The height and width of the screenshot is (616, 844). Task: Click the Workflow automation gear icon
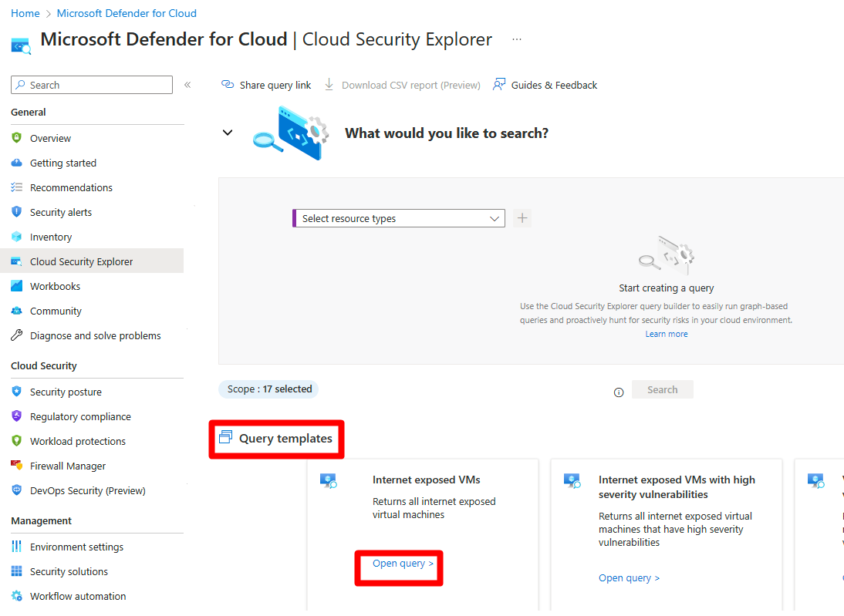click(x=17, y=596)
